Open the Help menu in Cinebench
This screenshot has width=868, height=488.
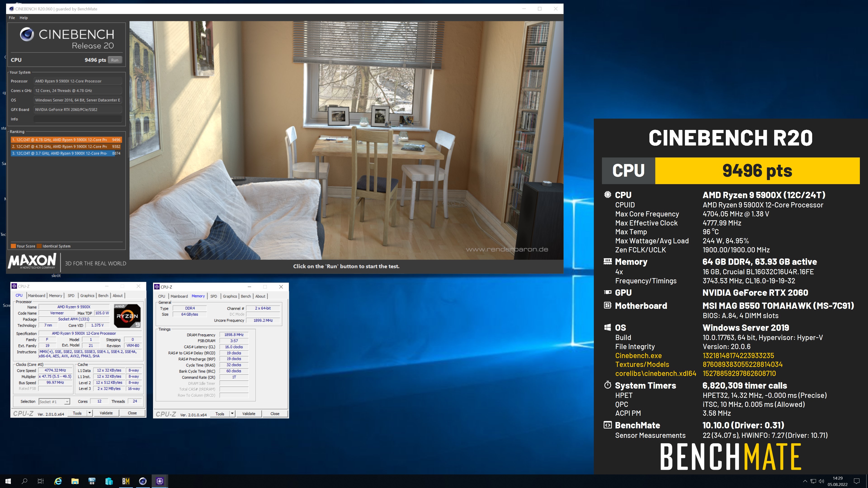24,18
